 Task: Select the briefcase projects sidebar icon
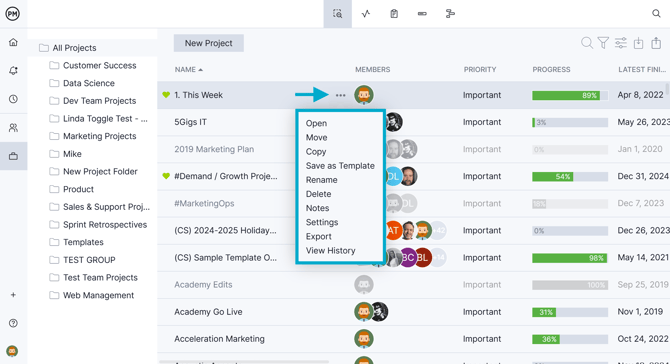click(x=13, y=156)
